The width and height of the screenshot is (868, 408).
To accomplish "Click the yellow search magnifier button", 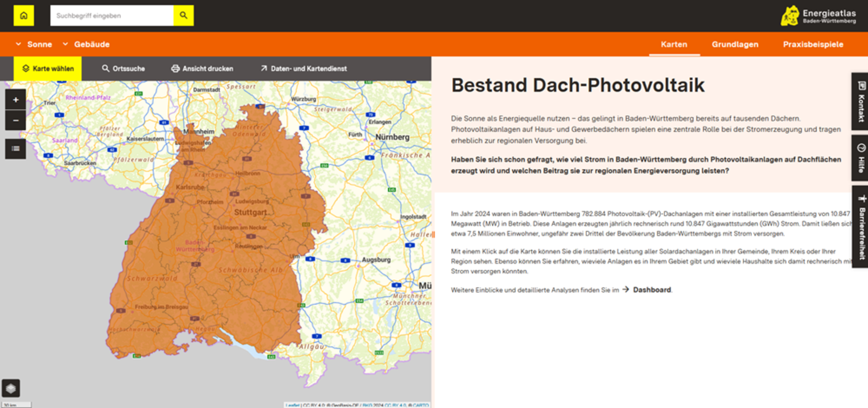I will [184, 16].
